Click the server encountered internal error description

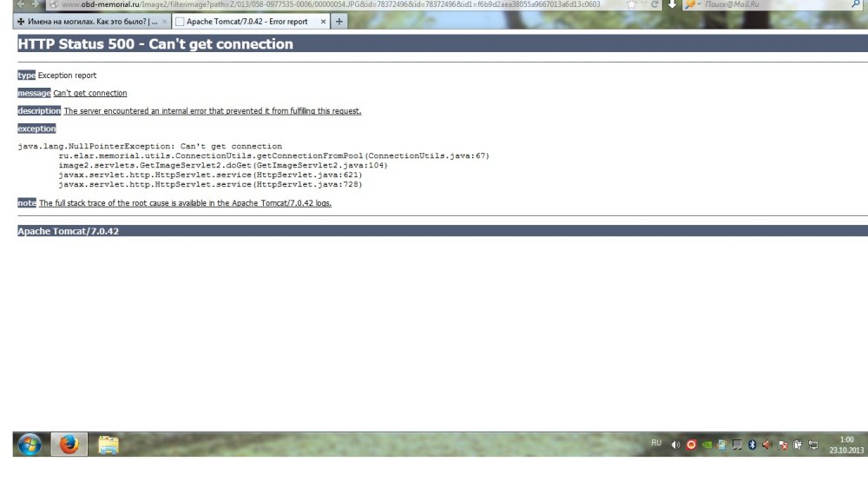pyautogui.click(x=213, y=111)
